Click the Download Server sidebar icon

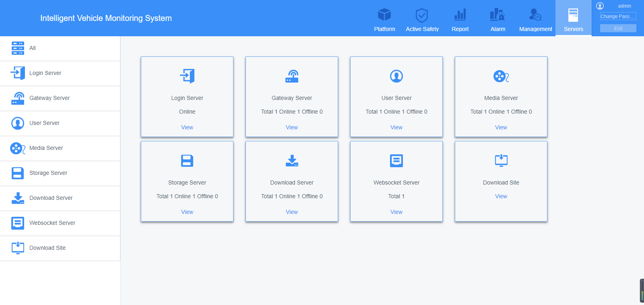tap(18, 198)
